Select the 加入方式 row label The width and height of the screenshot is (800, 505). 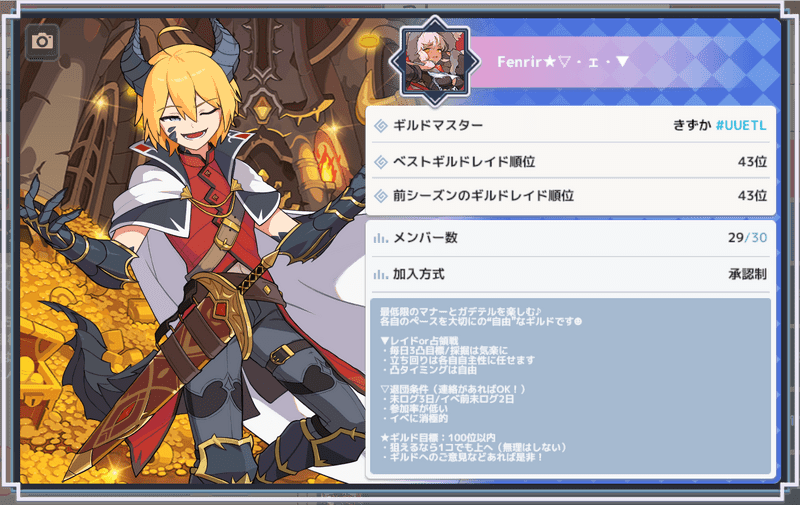(x=419, y=274)
